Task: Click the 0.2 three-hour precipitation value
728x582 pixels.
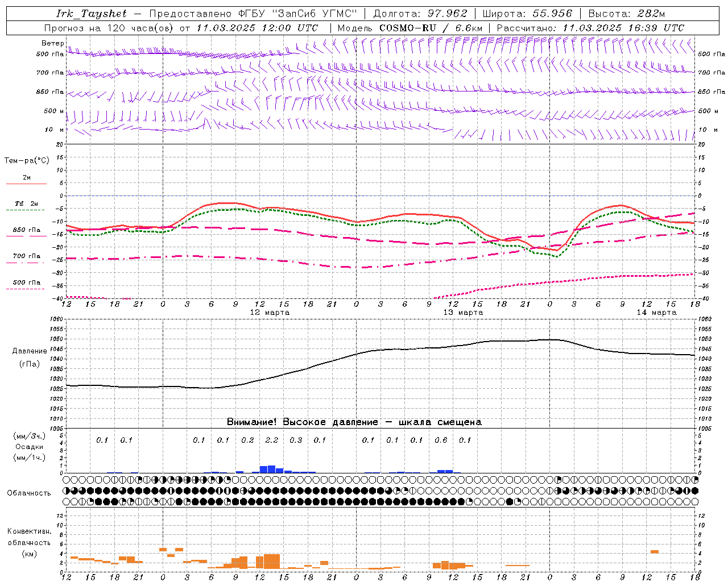Action: click(247, 440)
